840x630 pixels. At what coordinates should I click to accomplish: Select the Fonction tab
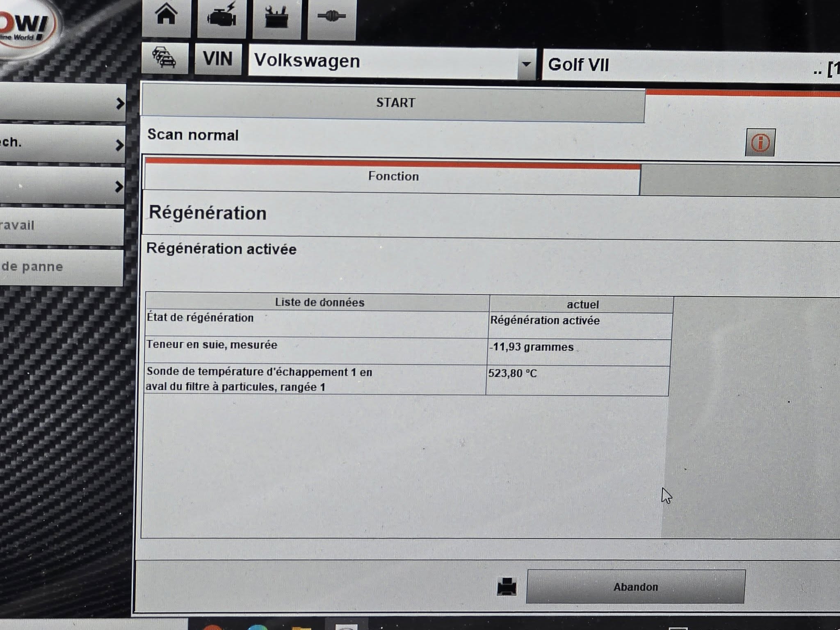392,177
